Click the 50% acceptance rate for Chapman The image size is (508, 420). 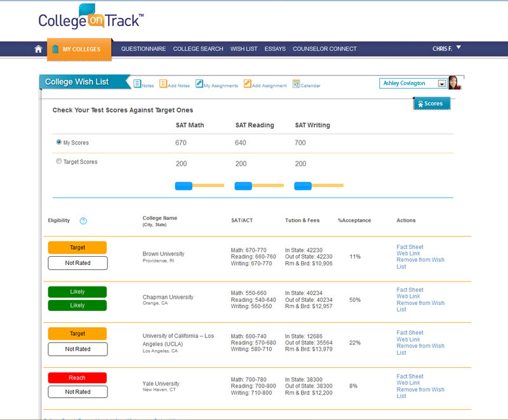355,300
